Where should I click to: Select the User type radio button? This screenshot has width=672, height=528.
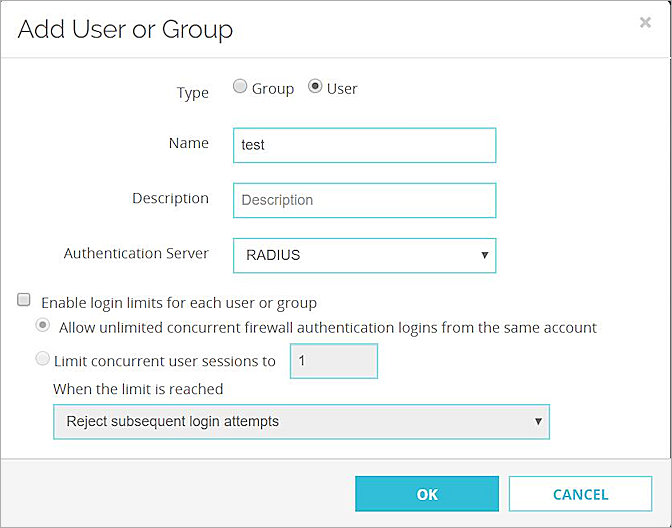pos(315,87)
